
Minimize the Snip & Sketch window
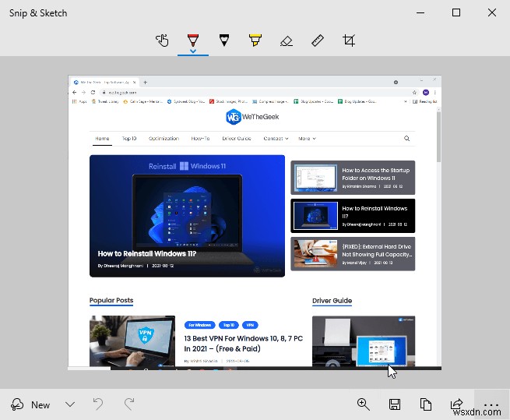420,12
